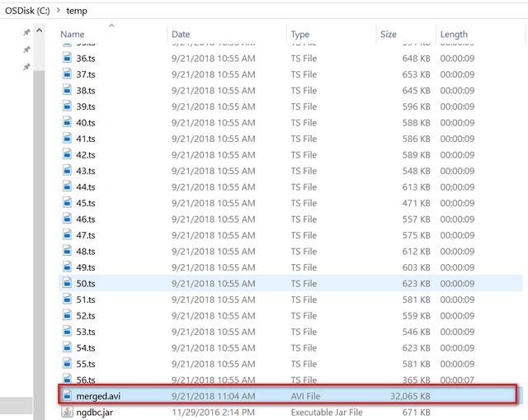Expand the chevron after OSDisk (C:)

59,11
